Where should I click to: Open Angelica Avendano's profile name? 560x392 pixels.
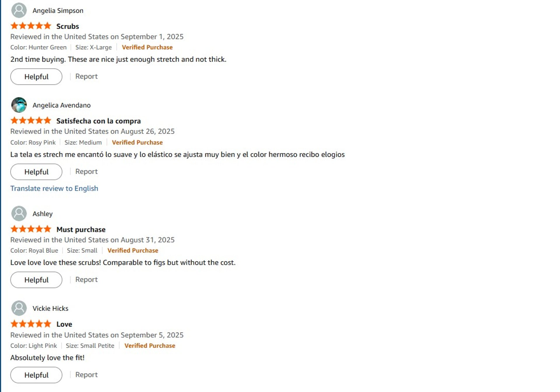tap(62, 105)
